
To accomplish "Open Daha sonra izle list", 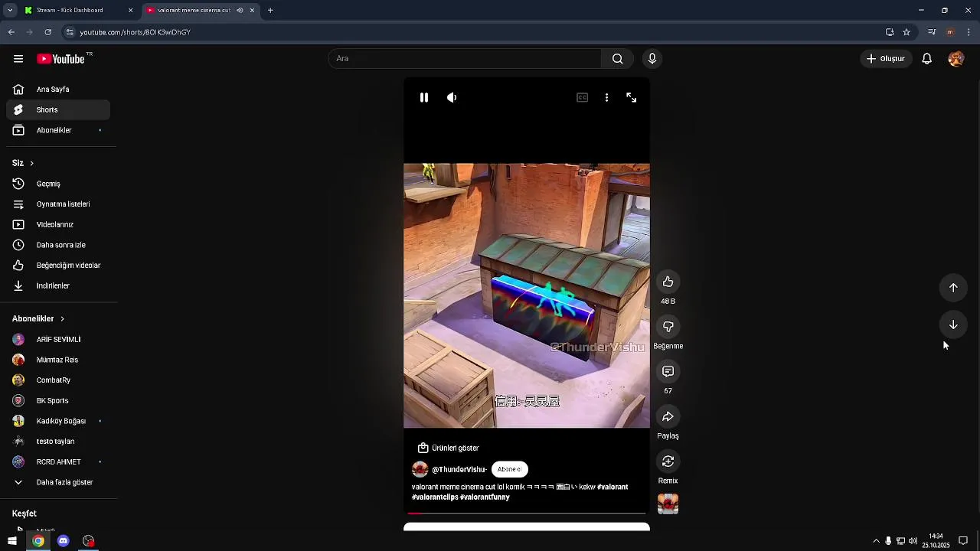I will click(58, 245).
